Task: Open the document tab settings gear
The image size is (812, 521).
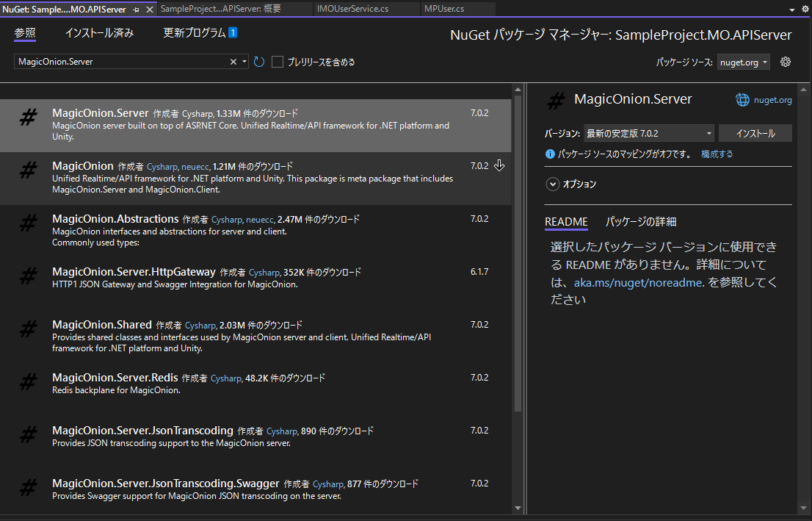Action: click(805, 10)
